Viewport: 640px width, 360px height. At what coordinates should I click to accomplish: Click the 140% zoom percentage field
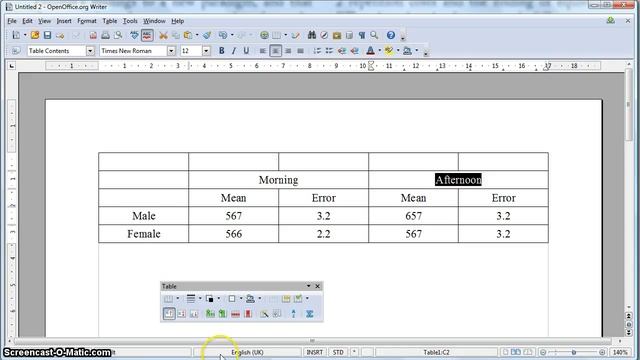click(x=620, y=352)
